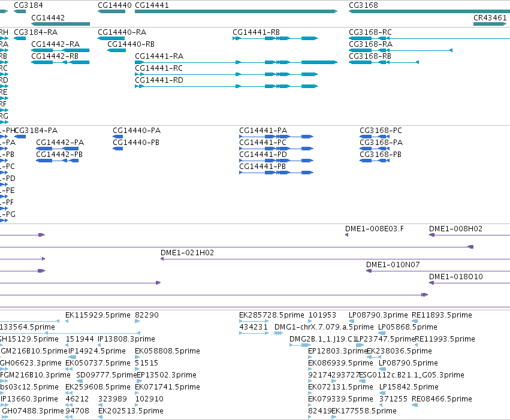Click the CG3168 gene label

[363, 5]
